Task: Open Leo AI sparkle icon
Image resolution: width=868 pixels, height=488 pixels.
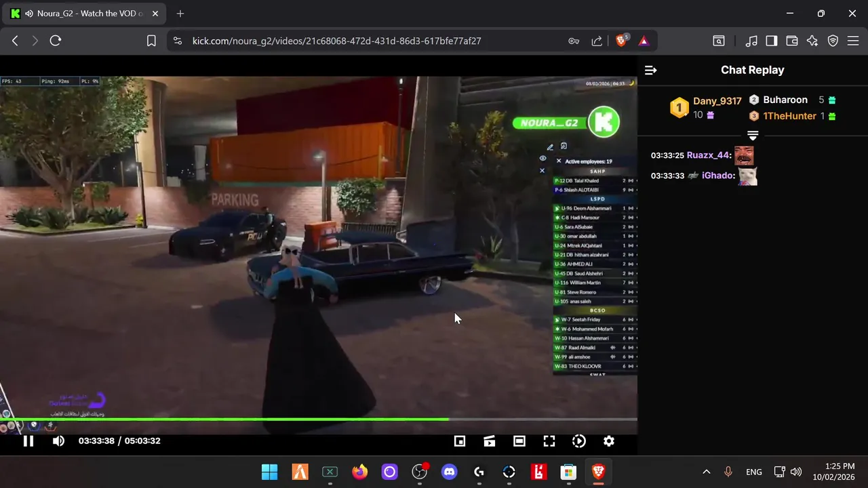Action: tap(812, 41)
